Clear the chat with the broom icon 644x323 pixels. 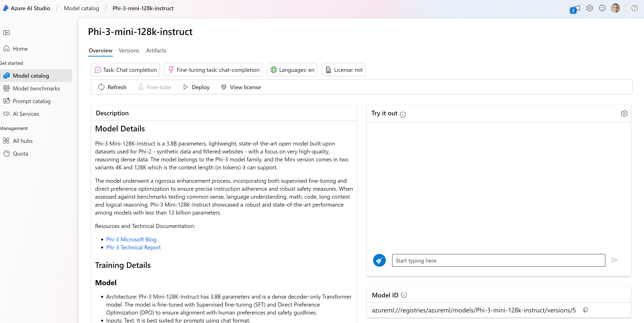[379, 260]
